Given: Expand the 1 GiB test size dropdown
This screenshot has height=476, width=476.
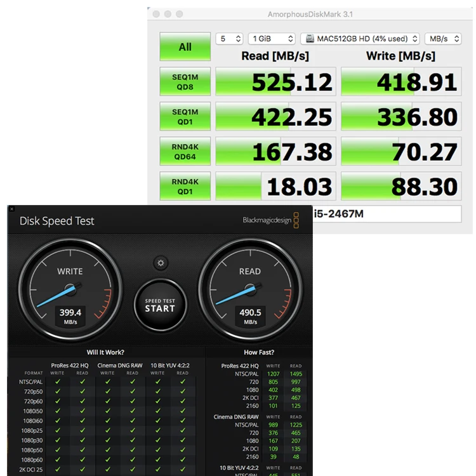Looking at the screenshot, I should (x=272, y=39).
